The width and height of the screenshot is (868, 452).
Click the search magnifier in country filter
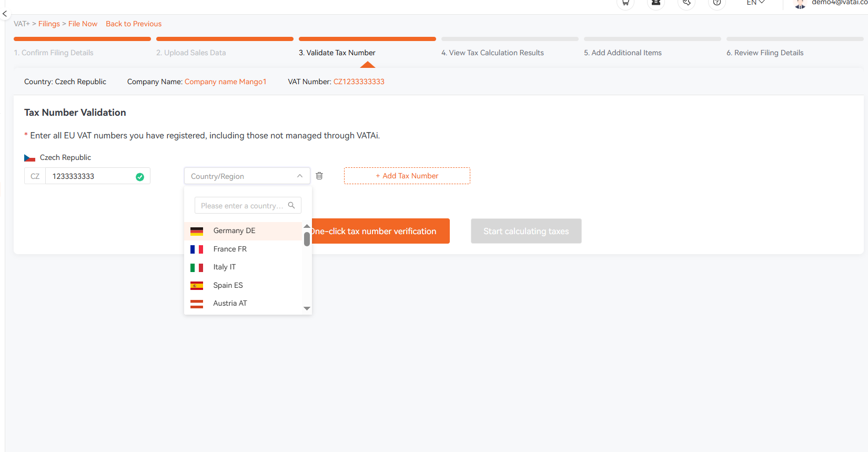point(291,205)
